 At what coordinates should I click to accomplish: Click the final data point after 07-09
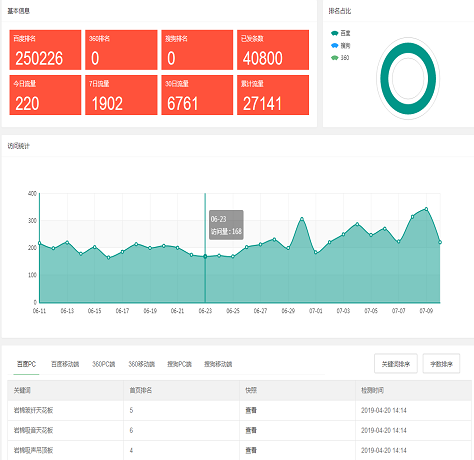[440, 242]
